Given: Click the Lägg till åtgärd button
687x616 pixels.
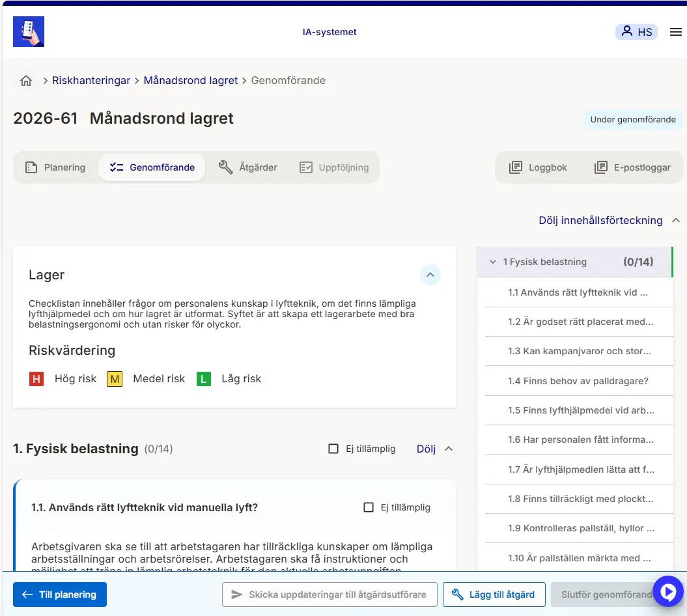Looking at the screenshot, I should [494, 594].
